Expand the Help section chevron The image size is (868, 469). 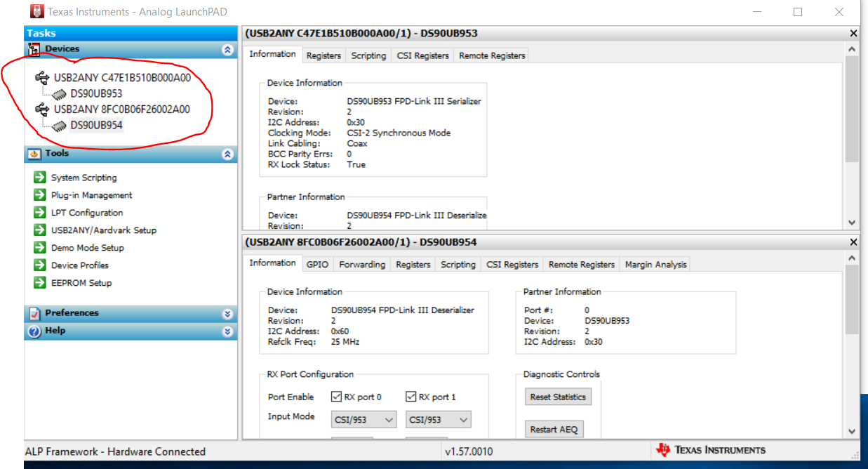227,331
